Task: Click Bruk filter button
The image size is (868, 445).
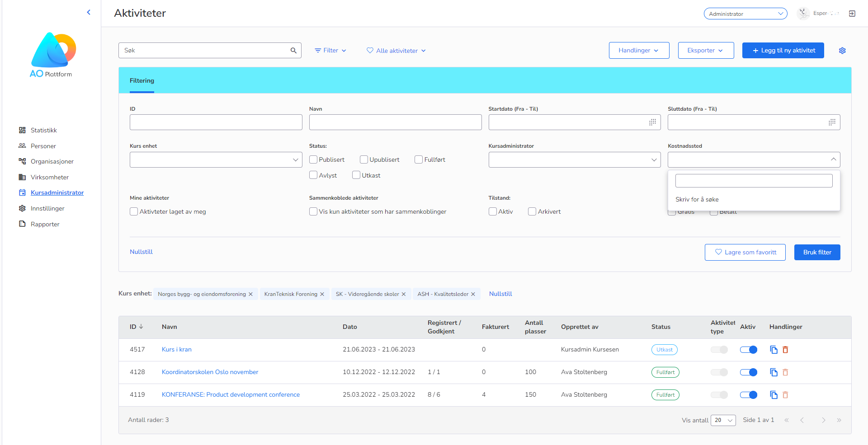Action: pyautogui.click(x=817, y=253)
